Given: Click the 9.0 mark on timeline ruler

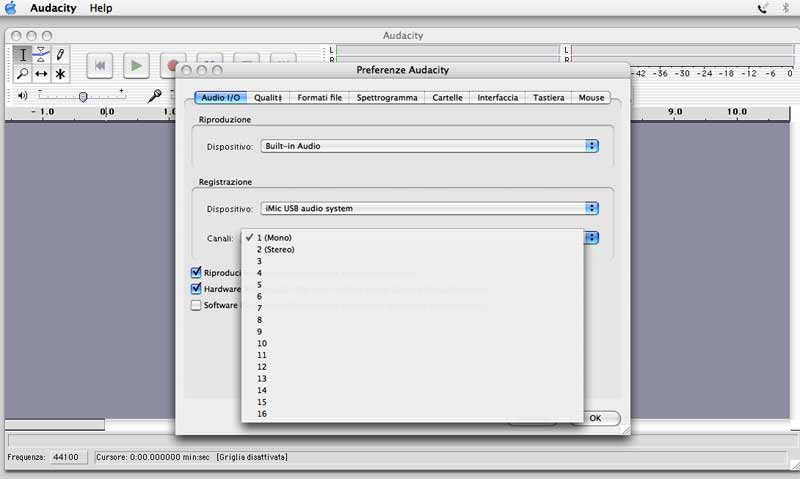Looking at the screenshot, I should click(675, 111).
